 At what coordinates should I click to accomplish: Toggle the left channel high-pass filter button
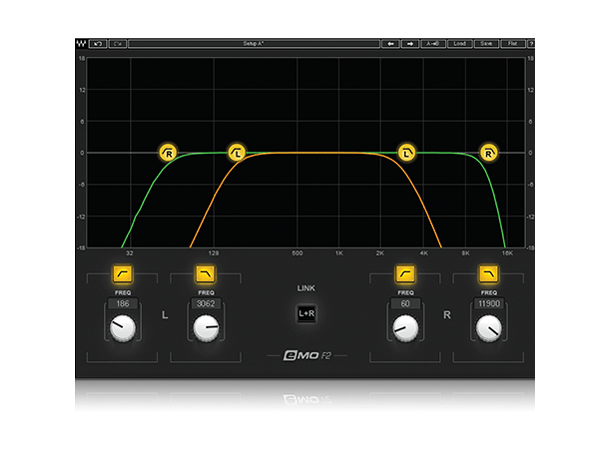coord(123,274)
